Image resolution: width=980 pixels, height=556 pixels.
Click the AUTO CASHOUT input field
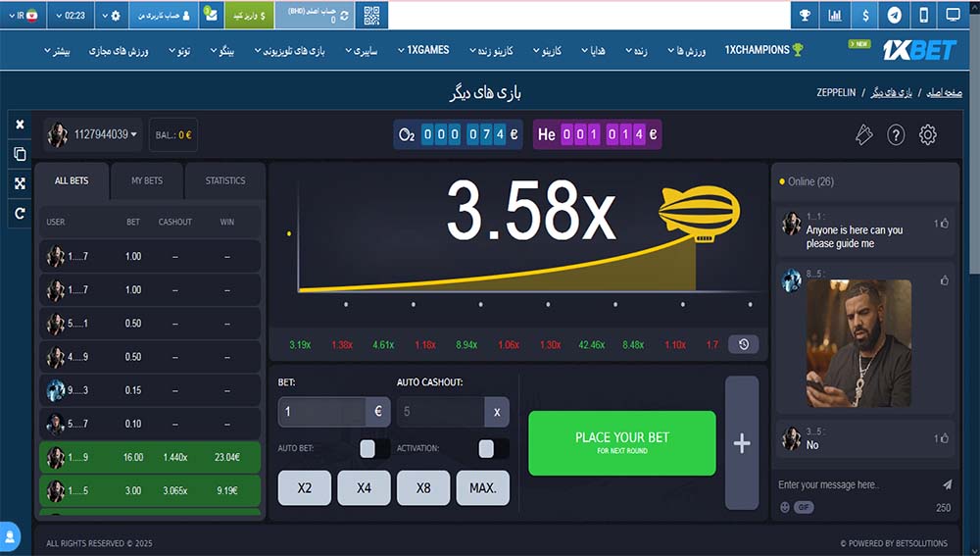(x=441, y=412)
